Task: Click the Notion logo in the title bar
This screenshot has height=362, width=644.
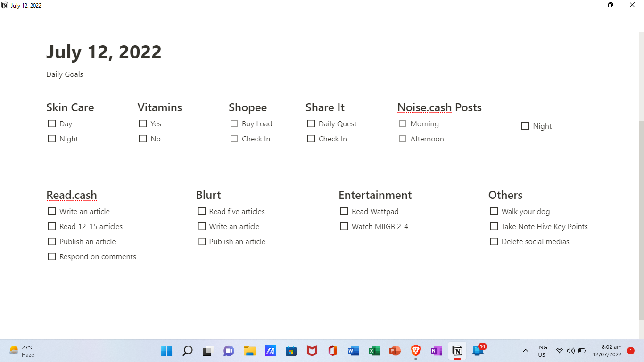Action: pyautogui.click(x=5, y=5)
